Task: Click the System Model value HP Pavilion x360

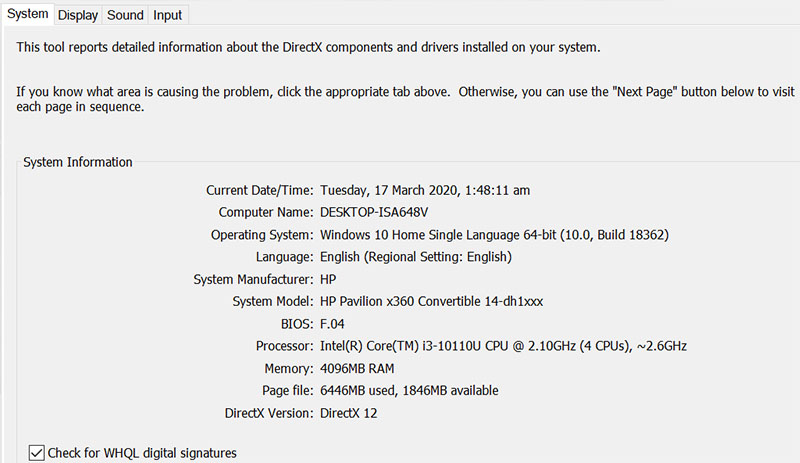Action: tap(431, 301)
